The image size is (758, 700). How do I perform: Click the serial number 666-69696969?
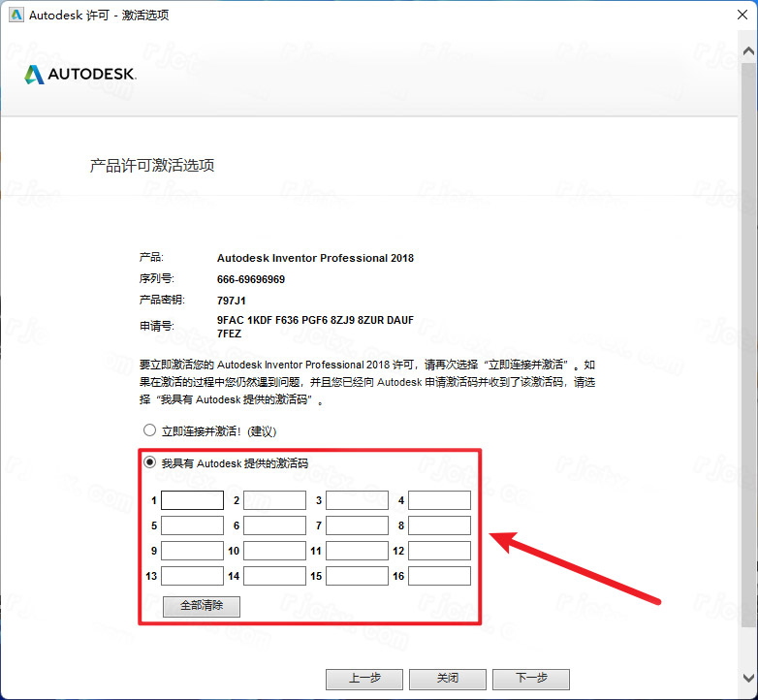coord(251,279)
